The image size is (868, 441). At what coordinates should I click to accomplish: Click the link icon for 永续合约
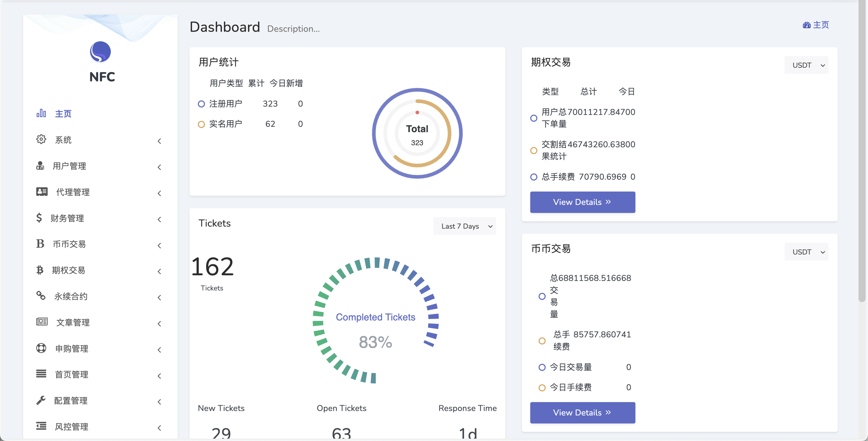pyautogui.click(x=41, y=295)
